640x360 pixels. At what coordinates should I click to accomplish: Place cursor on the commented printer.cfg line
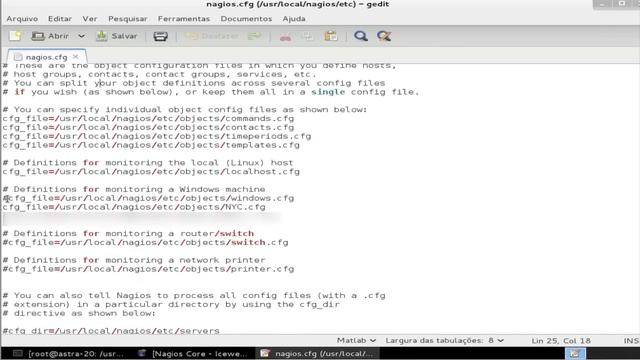(x=148, y=269)
